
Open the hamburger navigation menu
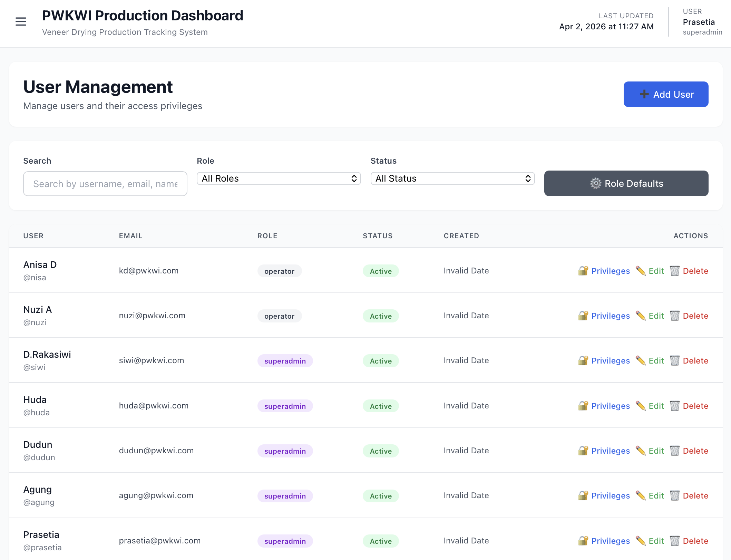21,22
